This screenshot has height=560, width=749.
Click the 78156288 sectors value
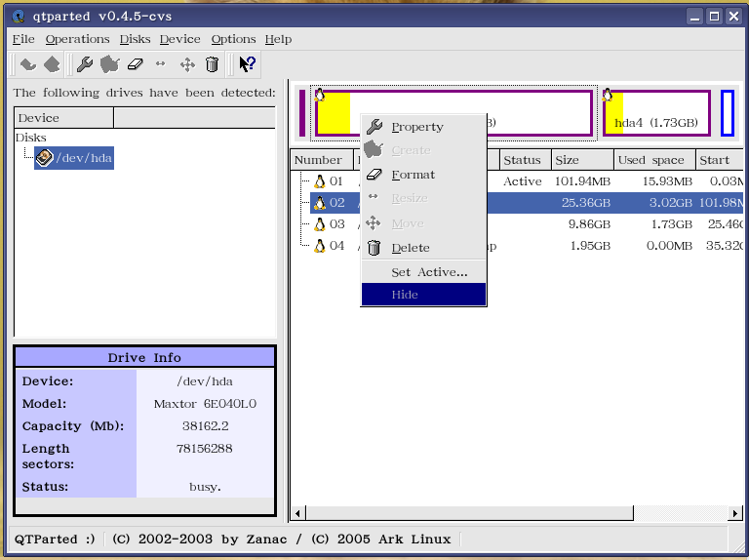coord(205,448)
